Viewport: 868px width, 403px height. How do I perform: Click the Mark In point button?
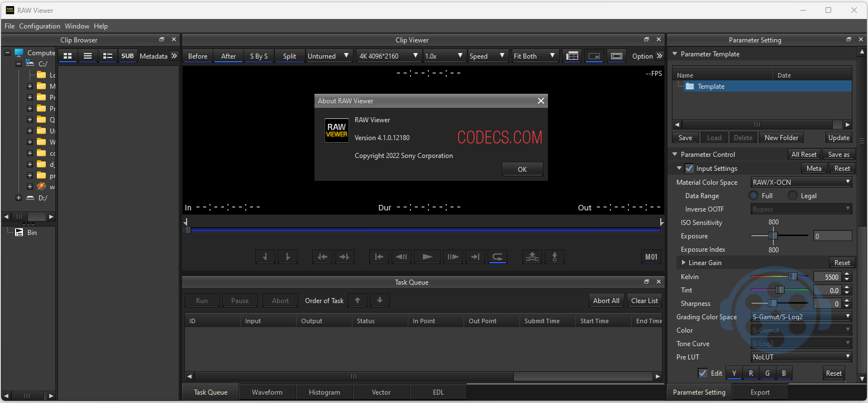[265, 257]
